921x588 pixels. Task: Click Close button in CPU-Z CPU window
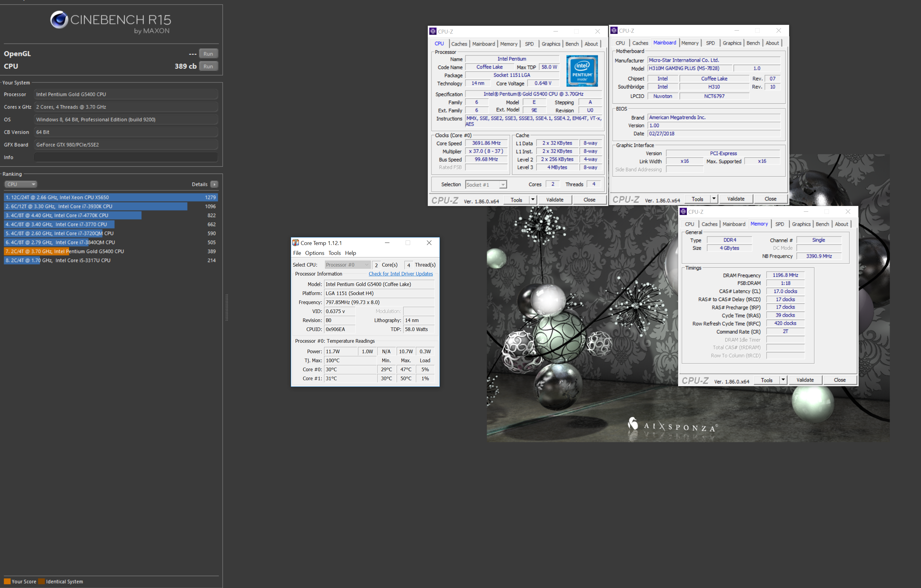point(589,200)
